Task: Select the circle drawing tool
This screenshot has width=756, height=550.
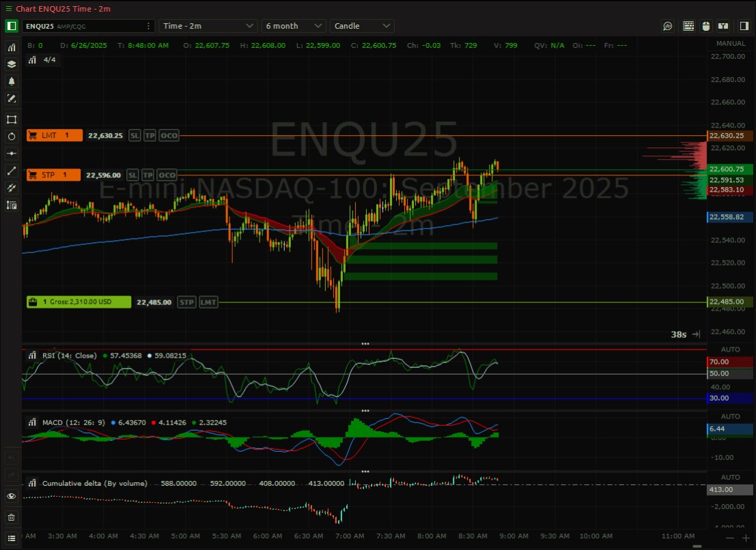Action: click(x=12, y=136)
